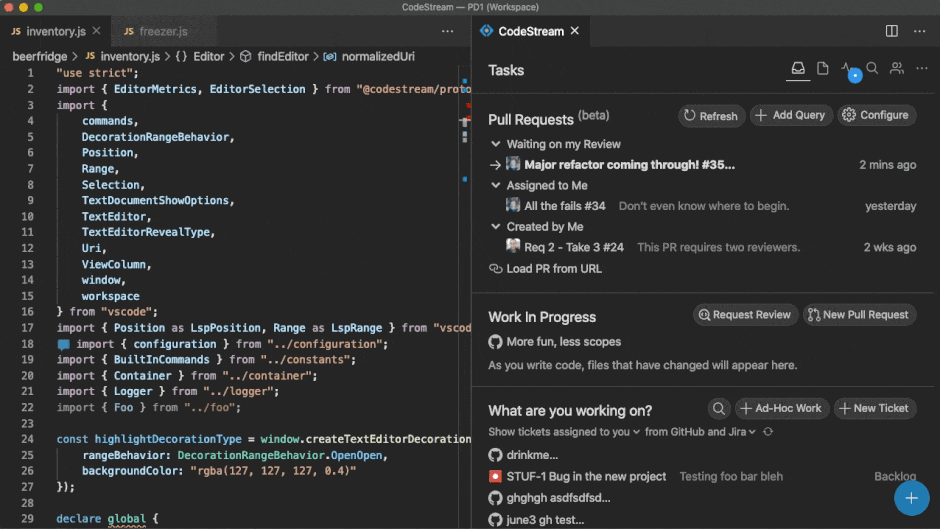Collapse Waiting on my Review section

(495, 144)
